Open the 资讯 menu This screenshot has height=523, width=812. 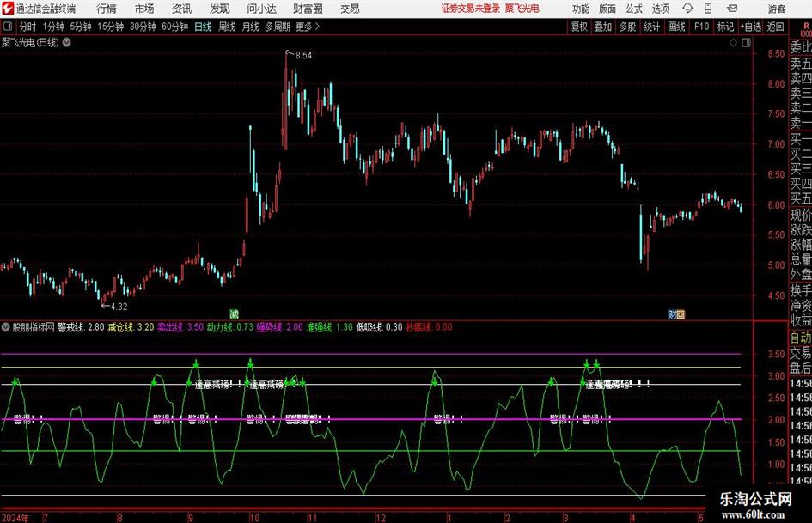click(182, 9)
